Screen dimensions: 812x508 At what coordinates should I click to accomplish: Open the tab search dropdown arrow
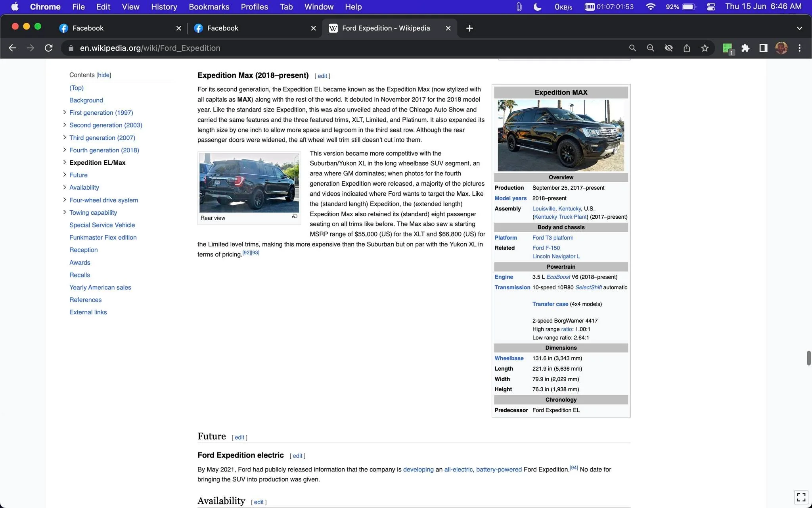(x=799, y=28)
